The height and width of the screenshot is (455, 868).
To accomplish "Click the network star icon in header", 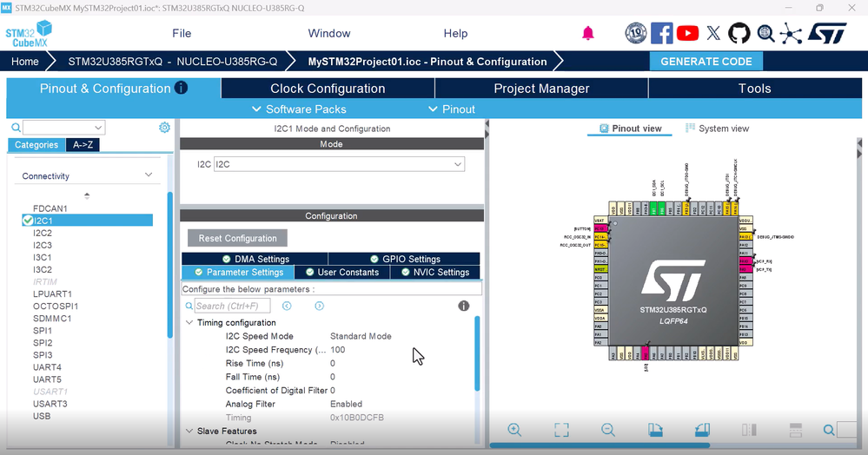I will click(x=791, y=34).
